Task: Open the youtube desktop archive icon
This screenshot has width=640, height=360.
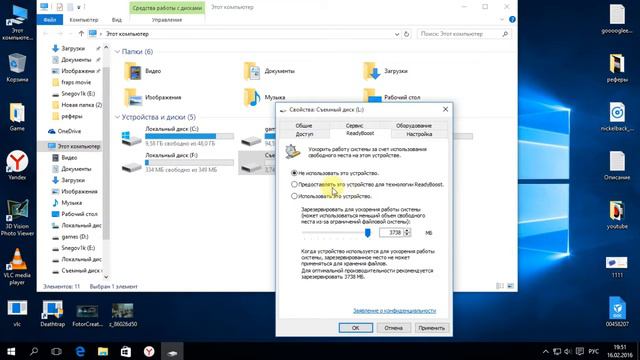Action: 617,215
